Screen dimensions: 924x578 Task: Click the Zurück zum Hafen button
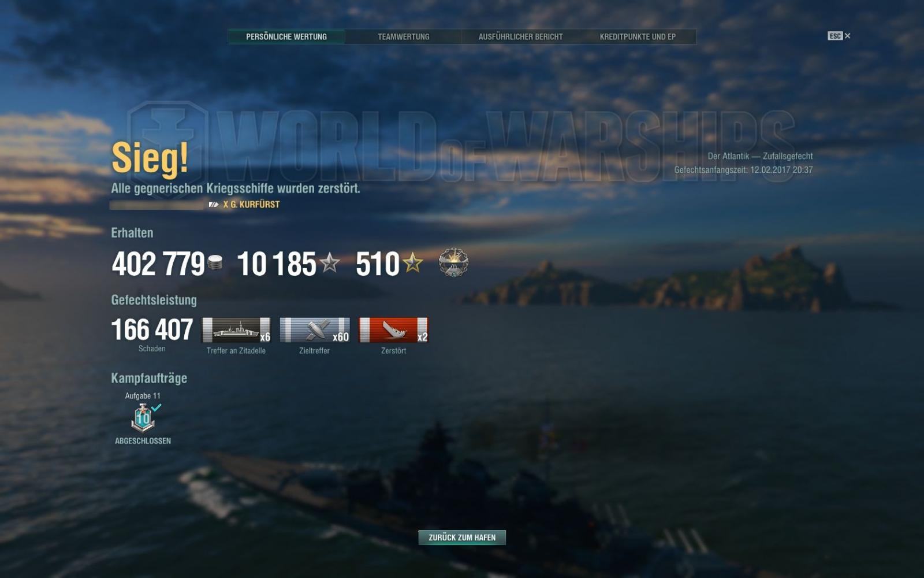(x=462, y=538)
